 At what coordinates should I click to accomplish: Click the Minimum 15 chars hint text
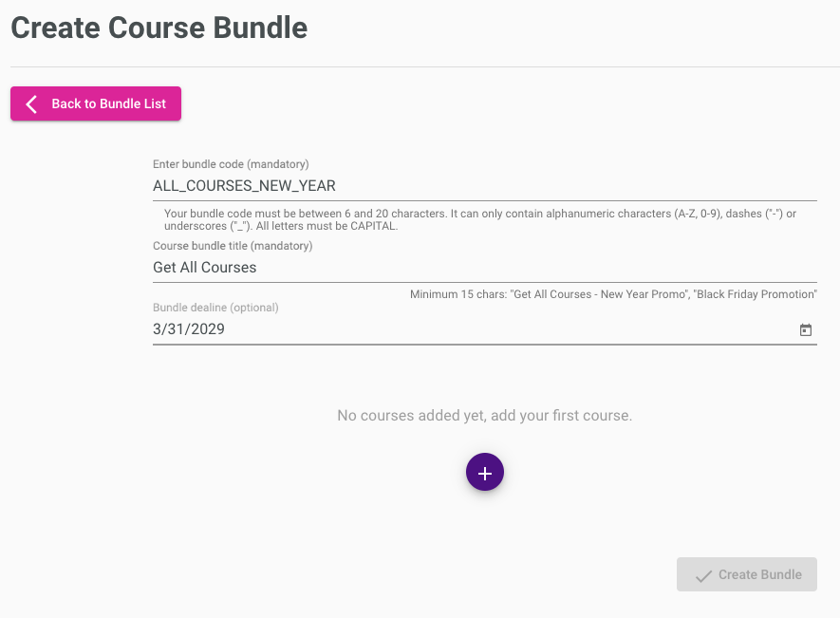point(613,294)
